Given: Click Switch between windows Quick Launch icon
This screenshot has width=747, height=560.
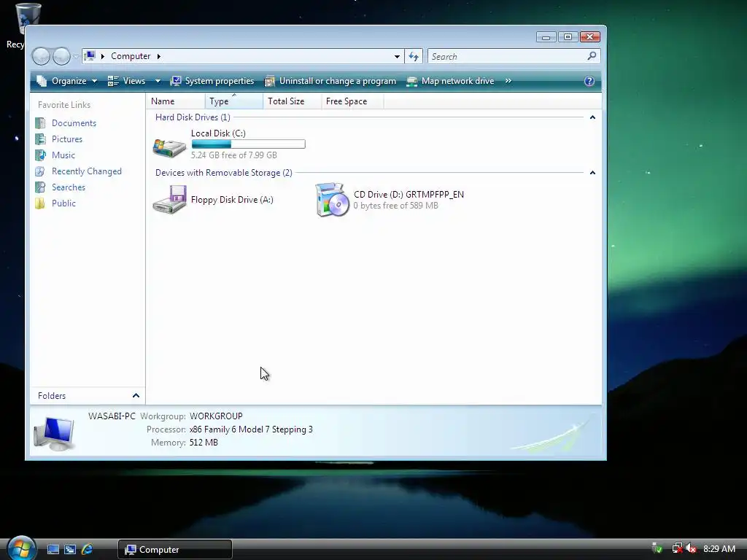Looking at the screenshot, I should (x=70, y=550).
